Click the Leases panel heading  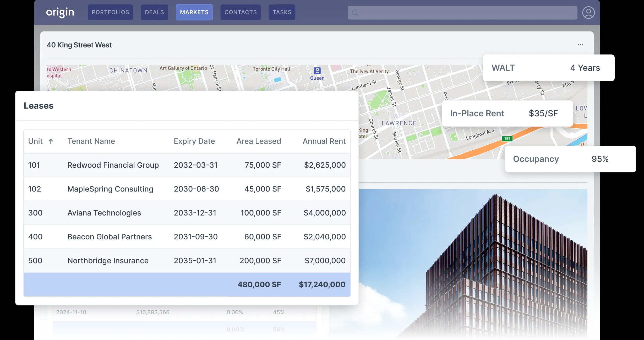[x=39, y=106]
